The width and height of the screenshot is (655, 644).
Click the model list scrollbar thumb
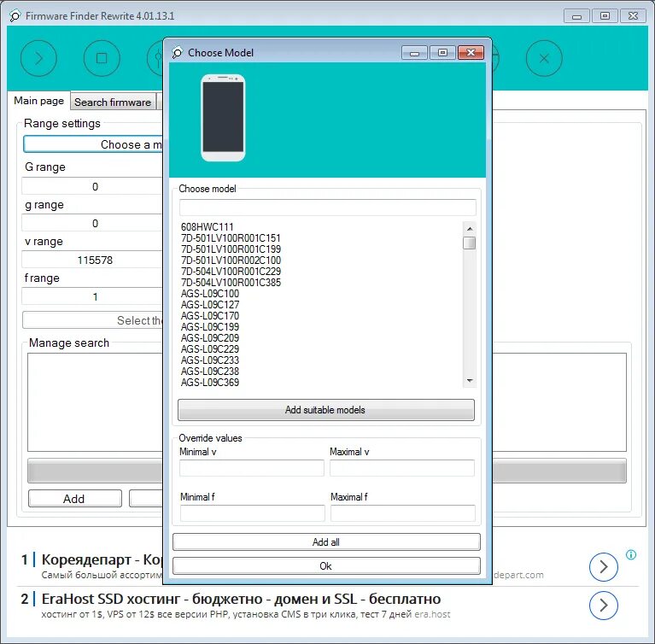[x=470, y=243]
